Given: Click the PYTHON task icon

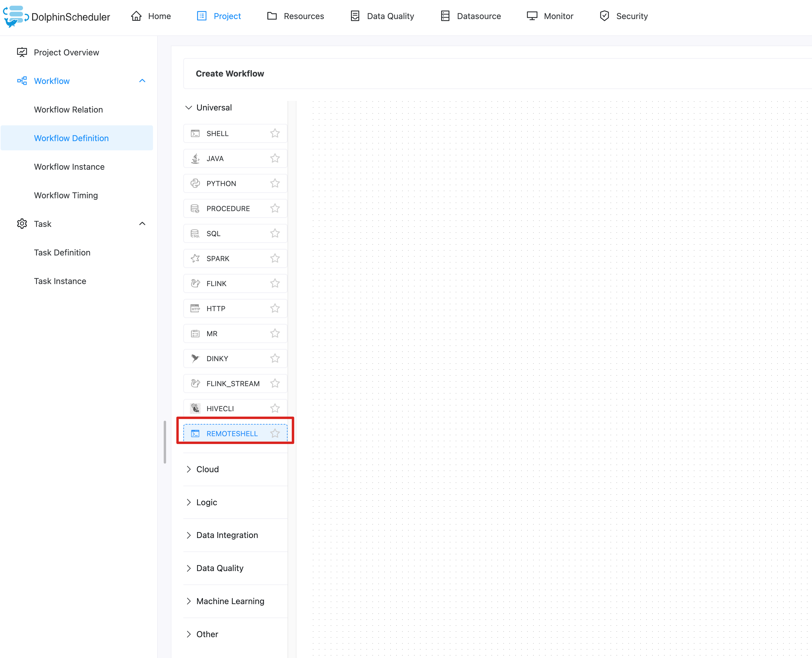Looking at the screenshot, I should pyautogui.click(x=195, y=183).
